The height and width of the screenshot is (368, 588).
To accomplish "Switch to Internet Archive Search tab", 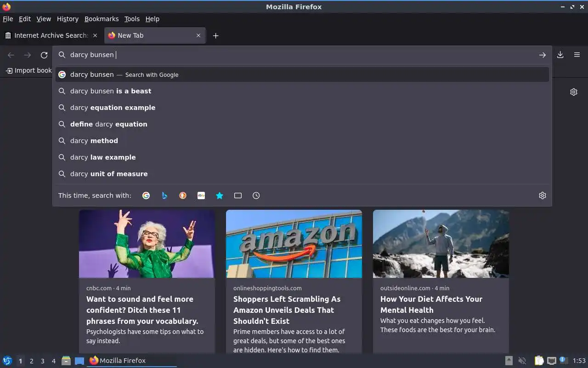I will tap(51, 35).
